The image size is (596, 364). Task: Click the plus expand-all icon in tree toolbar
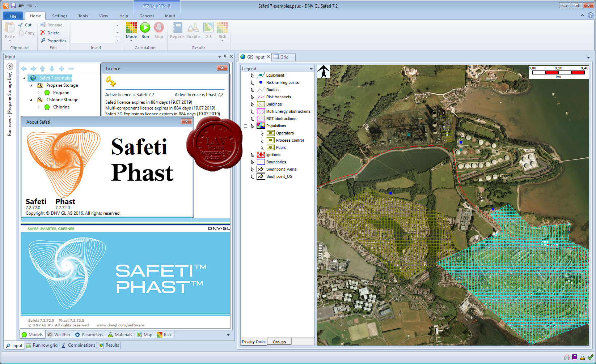(x=62, y=69)
